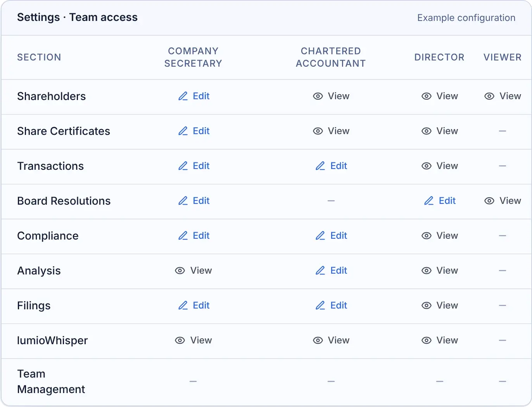Screen dimensions: 532x407
Task: Click dash in Board Resolutions Chartered Accountant cell
Action: (331, 201)
